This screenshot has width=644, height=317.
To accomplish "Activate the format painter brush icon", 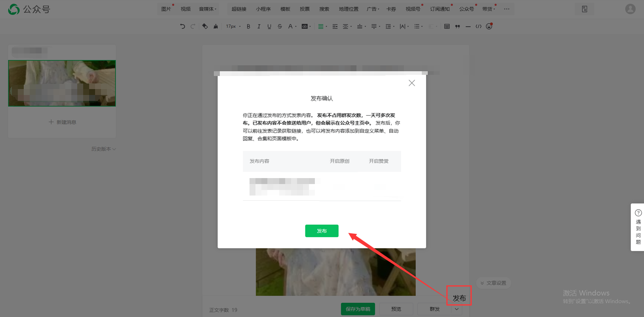I will 215,27.
